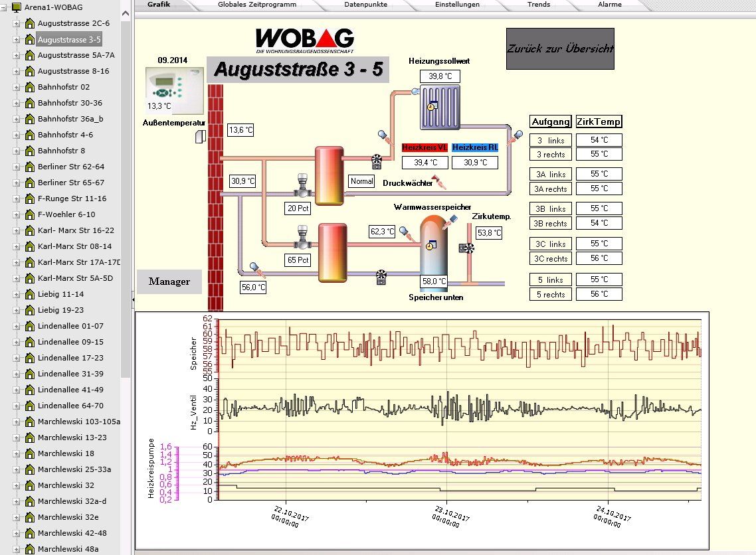Image resolution: width=756 pixels, height=555 pixels.
Task: Click the 3 links Aufgang cell
Action: 551,141
